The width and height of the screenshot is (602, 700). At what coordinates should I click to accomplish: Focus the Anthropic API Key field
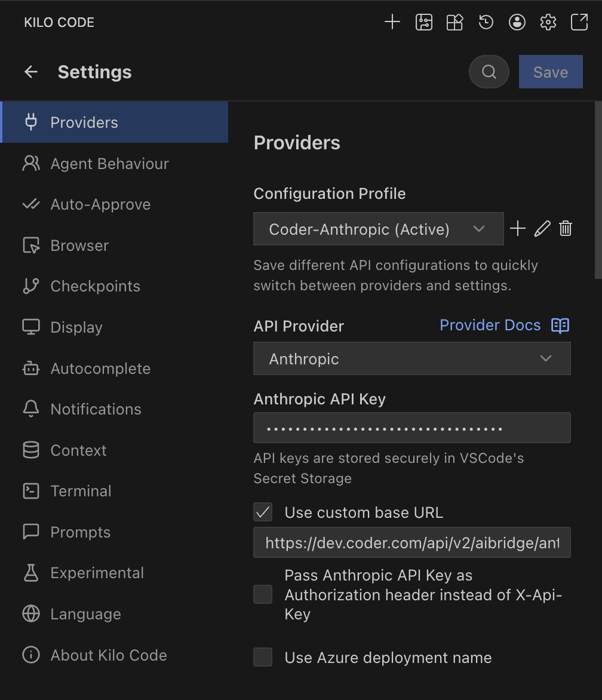pos(412,428)
